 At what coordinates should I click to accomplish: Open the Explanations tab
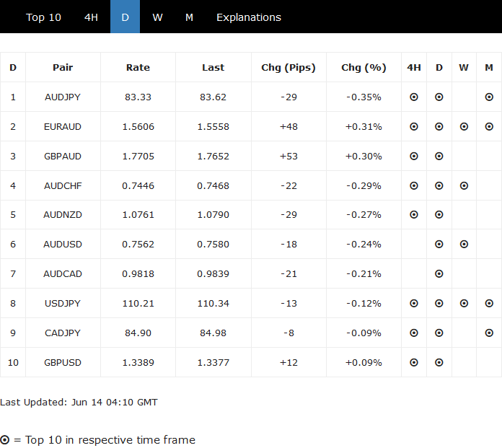coord(249,17)
